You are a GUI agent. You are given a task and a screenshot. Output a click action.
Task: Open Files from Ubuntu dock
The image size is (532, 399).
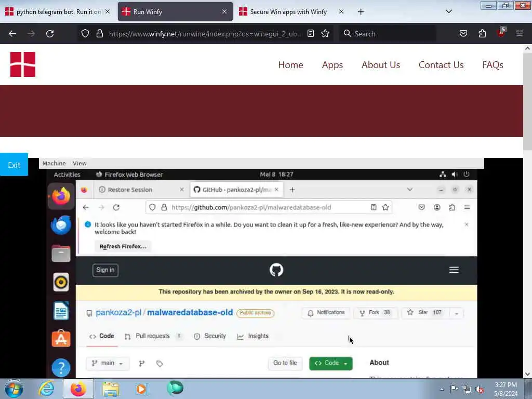tap(61, 253)
